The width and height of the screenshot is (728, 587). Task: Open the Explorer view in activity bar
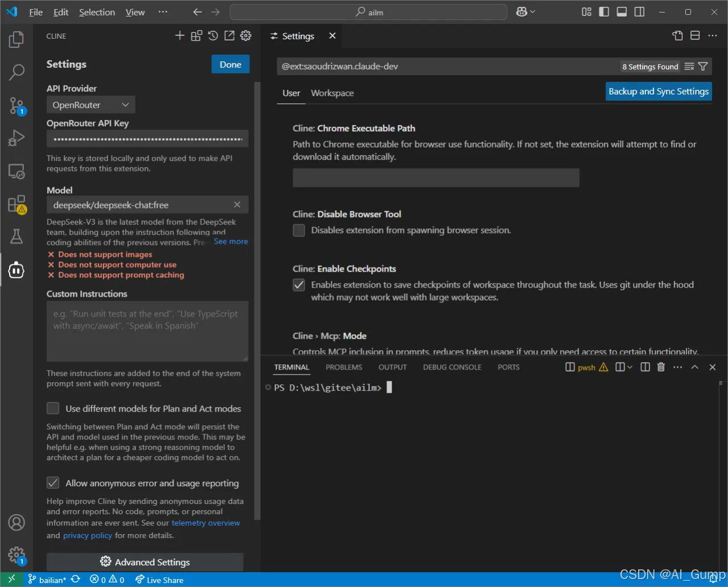17,39
